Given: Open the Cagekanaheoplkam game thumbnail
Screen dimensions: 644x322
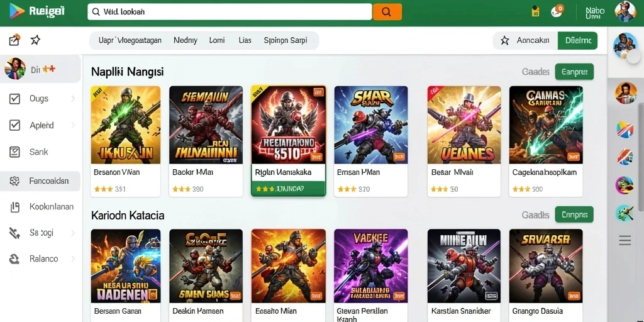Looking at the screenshot, I should coord(546,125).
